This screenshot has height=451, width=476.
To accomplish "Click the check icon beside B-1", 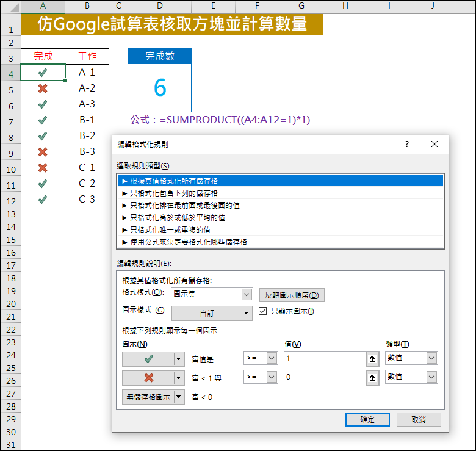I will pyautogui.click(x=43, y=120).
